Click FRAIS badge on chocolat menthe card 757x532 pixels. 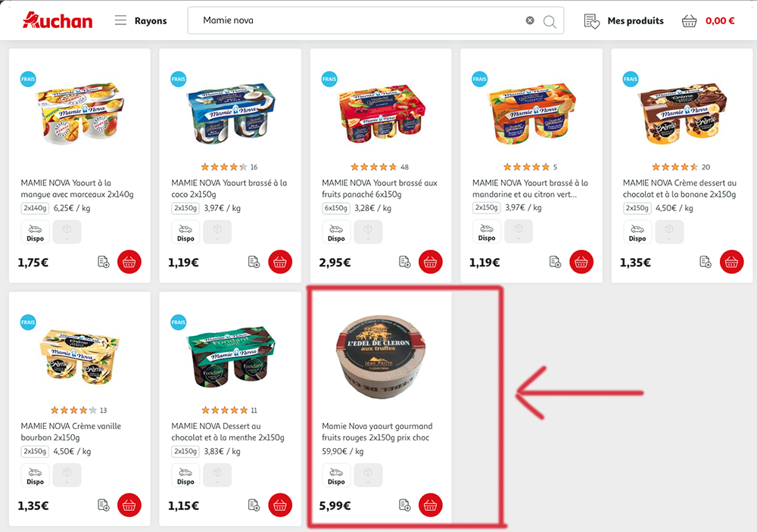pyautogui.click(x=179, y=322)
